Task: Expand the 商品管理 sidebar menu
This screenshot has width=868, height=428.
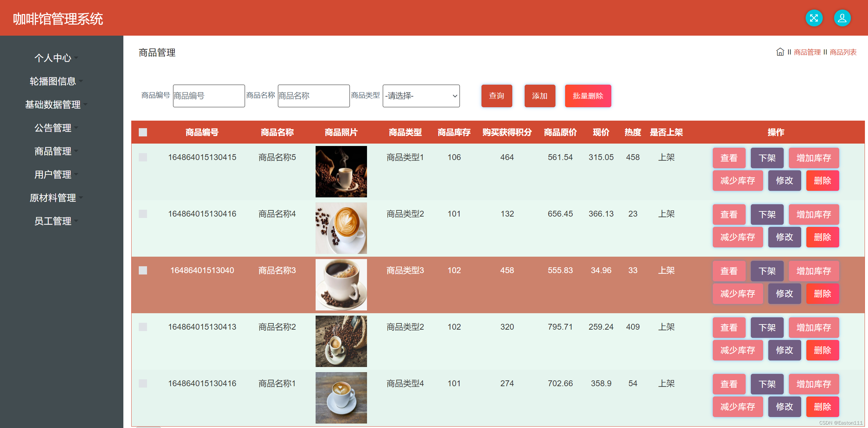Action: pyautogui.click(x=57, y=151)
